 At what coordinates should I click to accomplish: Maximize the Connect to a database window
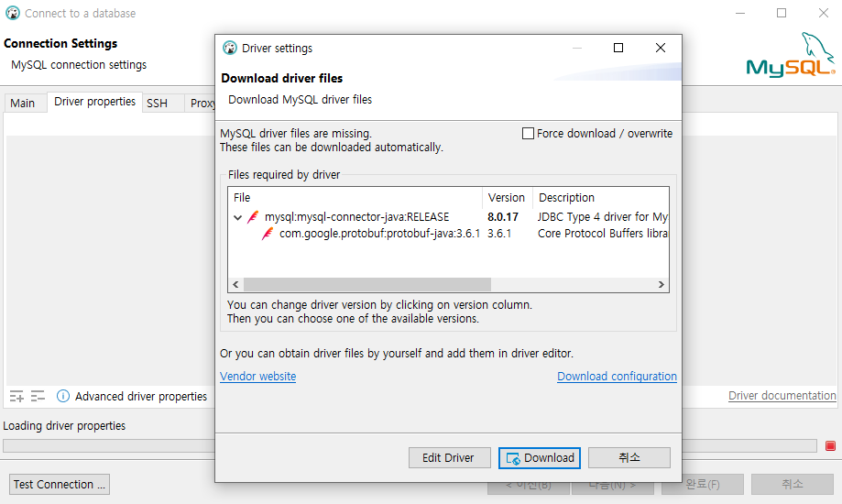[782, 13]
